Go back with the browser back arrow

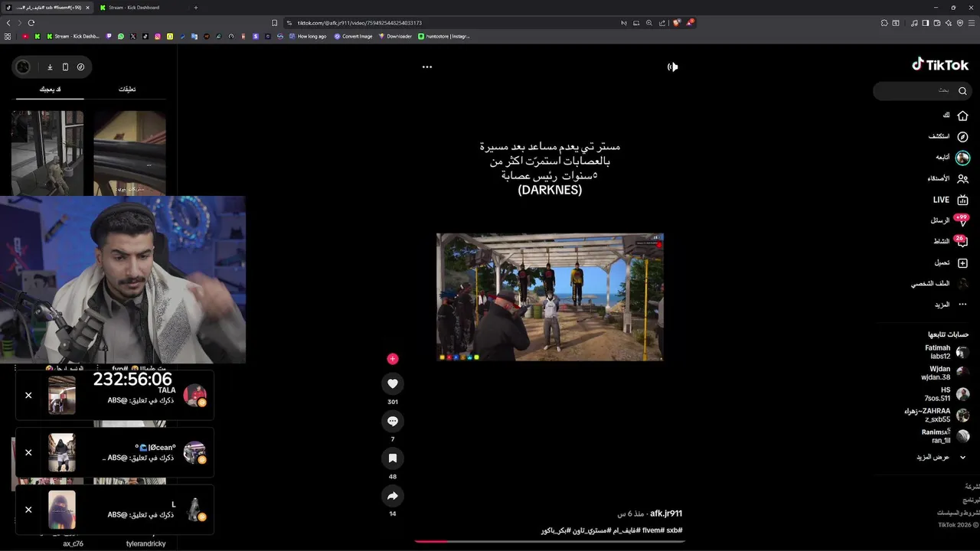click(x=8, y=23)
